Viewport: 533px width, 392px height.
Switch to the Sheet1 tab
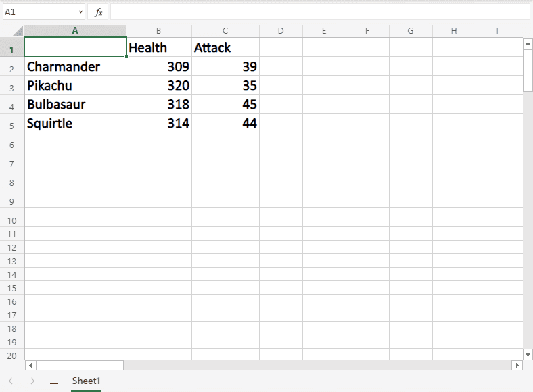click(86, 381)
